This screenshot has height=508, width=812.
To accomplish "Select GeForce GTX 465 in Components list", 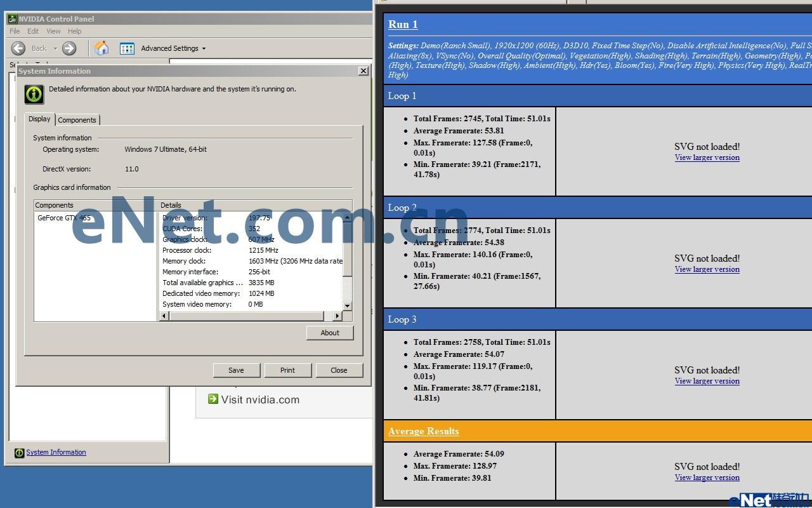I will (x=63, y=218).
